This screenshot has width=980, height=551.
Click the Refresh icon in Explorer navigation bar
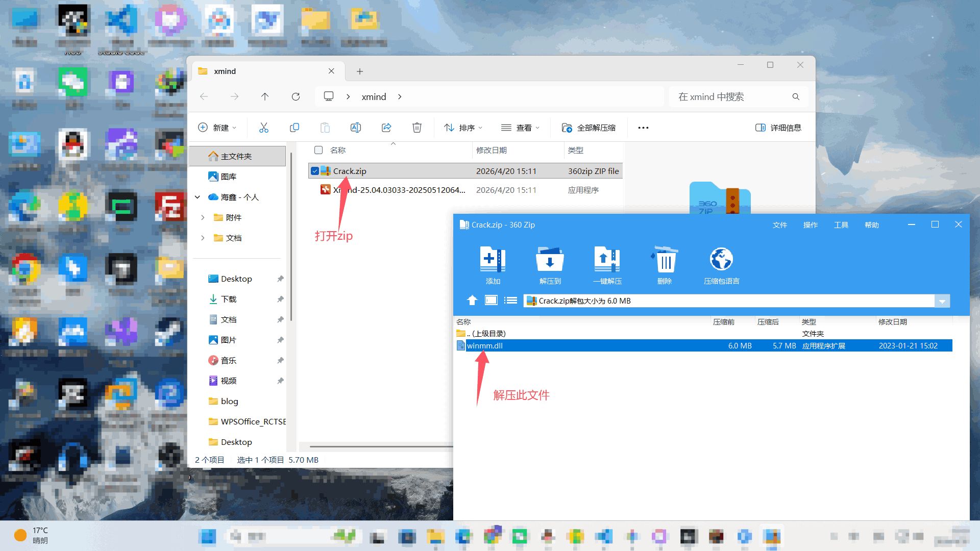coord(296,96)
